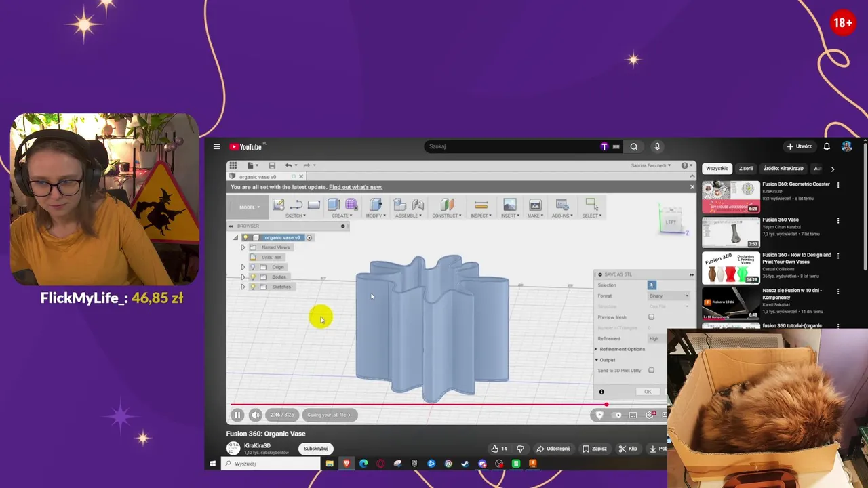Open Fusion 360 Vase video thumbnail

coord(731,232)
